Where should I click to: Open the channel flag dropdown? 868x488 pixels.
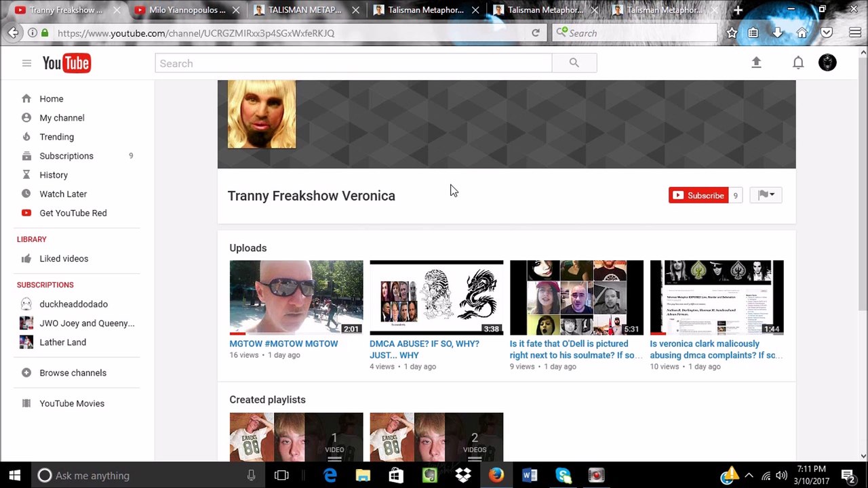[x=766, y=195]
